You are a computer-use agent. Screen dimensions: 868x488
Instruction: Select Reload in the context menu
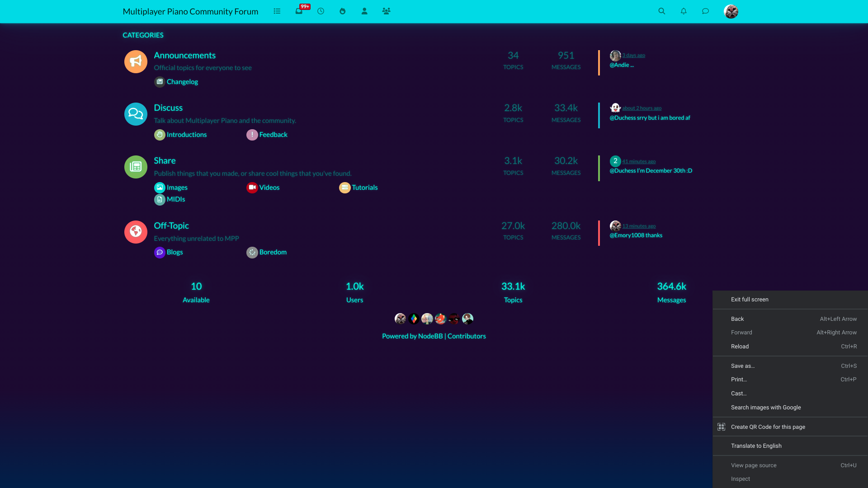(740, 347)
